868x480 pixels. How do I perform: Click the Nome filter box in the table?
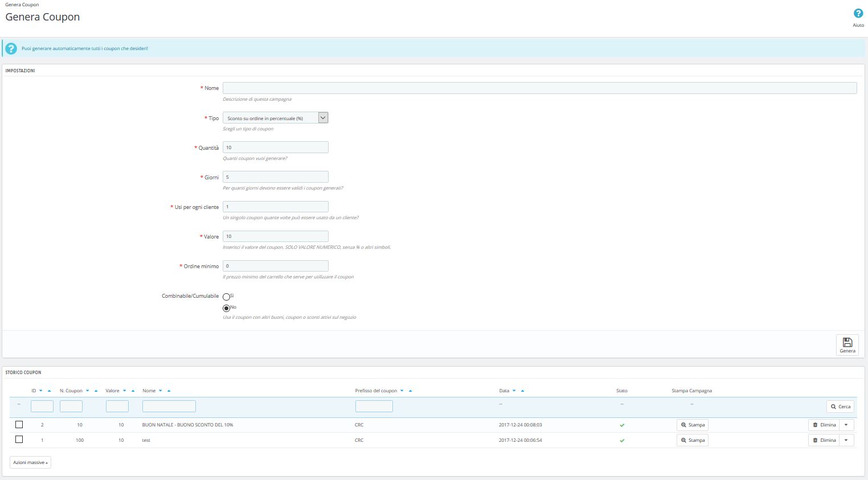(169, 406)
